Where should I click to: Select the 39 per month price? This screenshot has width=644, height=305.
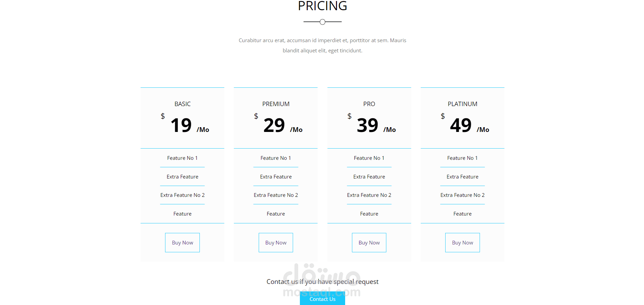pyautogui.click(x=368, y=125)
